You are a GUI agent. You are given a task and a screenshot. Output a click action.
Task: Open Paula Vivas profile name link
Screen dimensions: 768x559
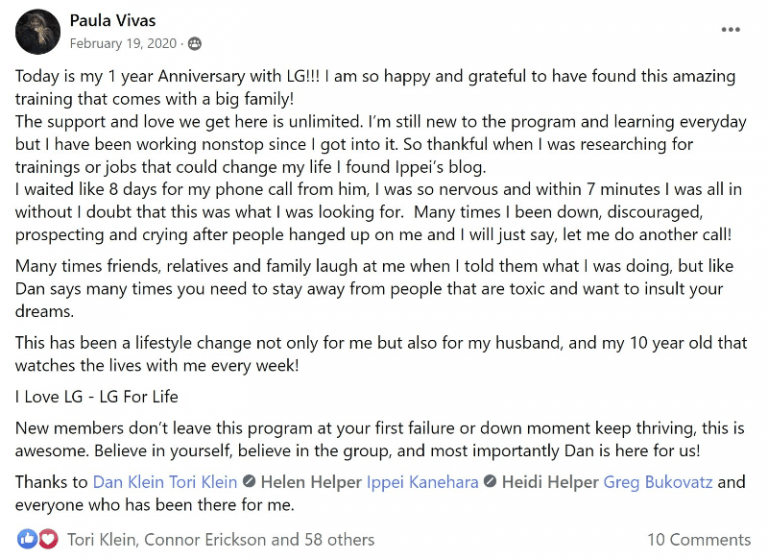(113, 21)
